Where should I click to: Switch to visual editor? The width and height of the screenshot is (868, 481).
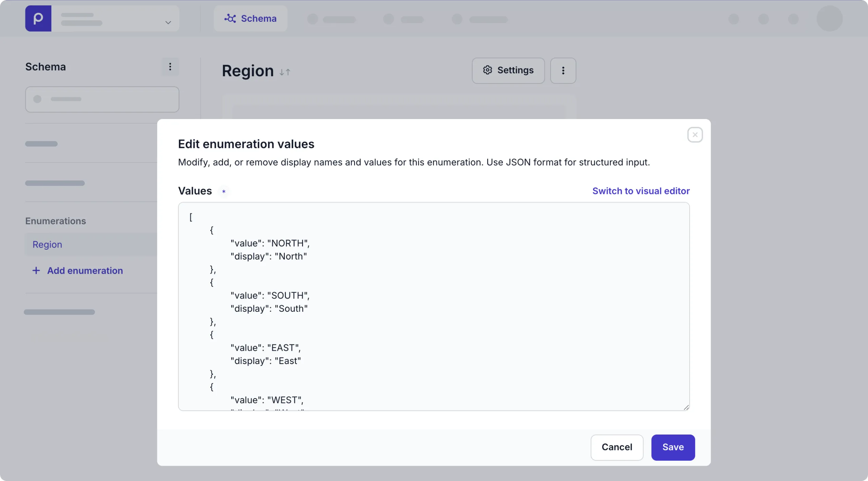coord(641,191)
